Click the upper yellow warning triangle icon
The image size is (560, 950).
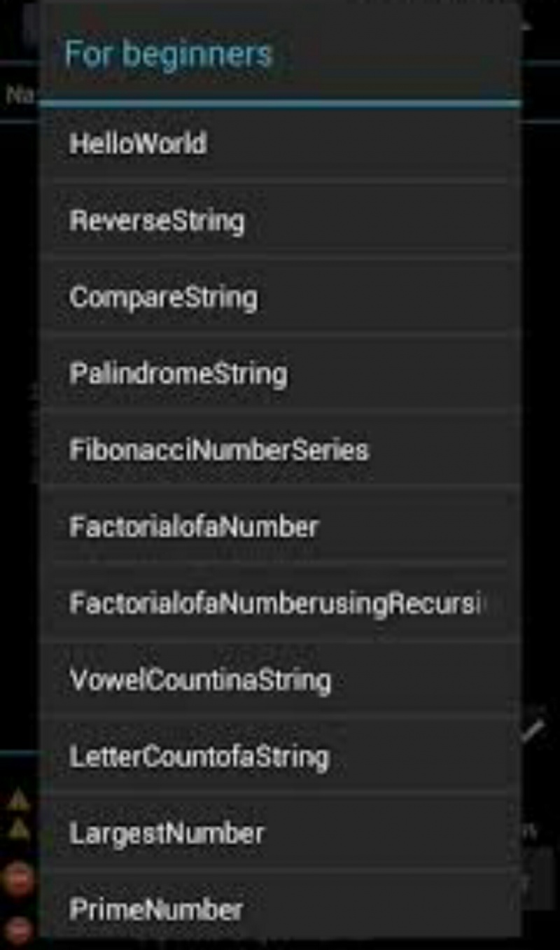tap(18, 800)
